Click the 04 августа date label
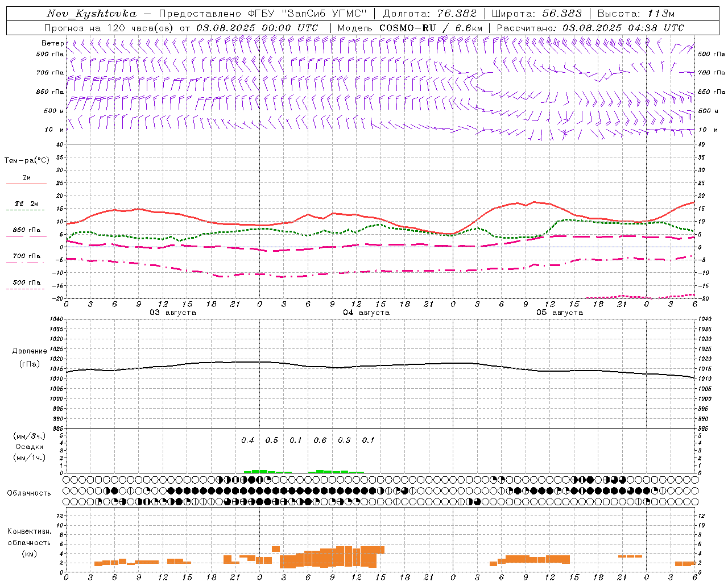This screenshot has height=582, width=728. 366,313
